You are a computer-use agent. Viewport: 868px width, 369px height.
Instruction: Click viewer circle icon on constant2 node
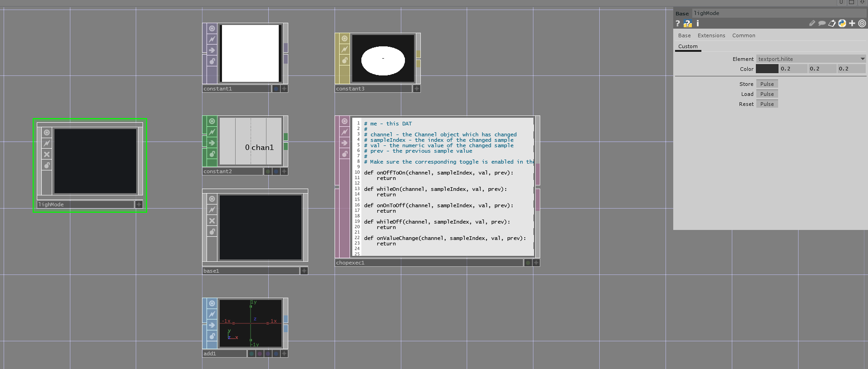(212, 121)
